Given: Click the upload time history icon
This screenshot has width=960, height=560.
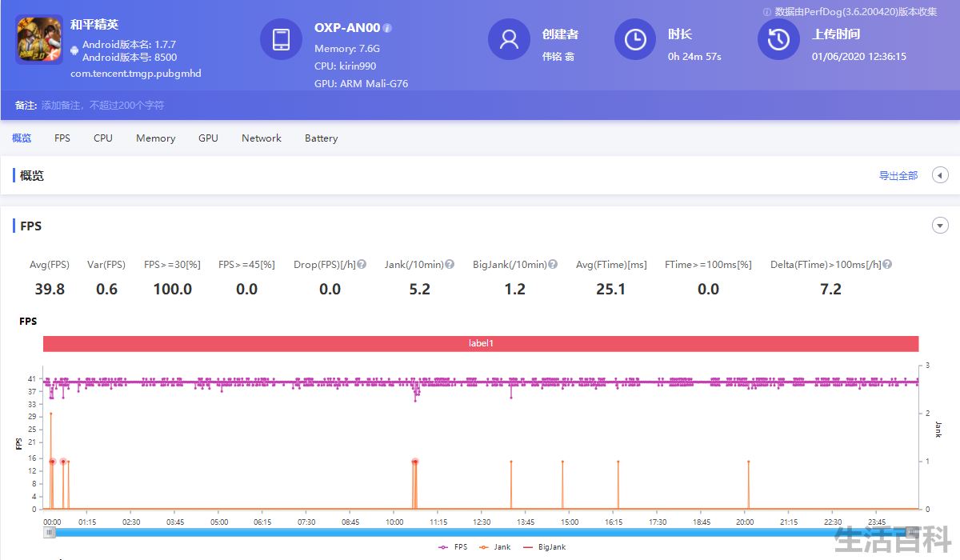Looking at the screenshot, I should (x=778, y=39).
